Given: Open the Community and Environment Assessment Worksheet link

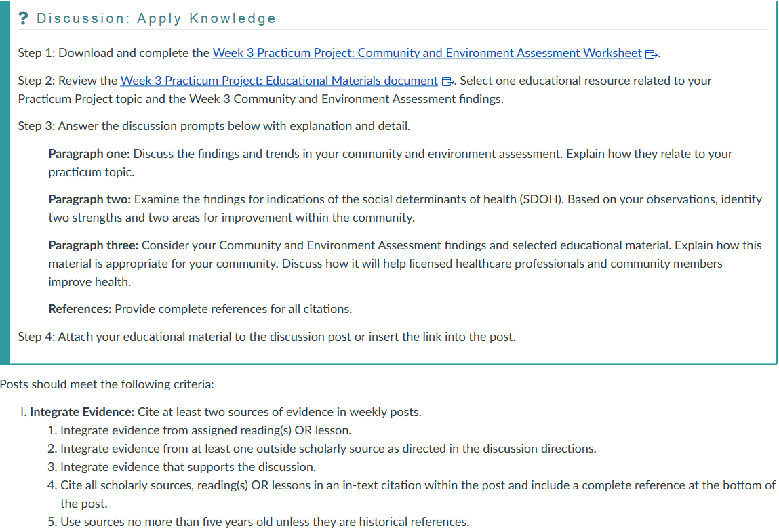Looking at the screenshot, I should [426, 53].
